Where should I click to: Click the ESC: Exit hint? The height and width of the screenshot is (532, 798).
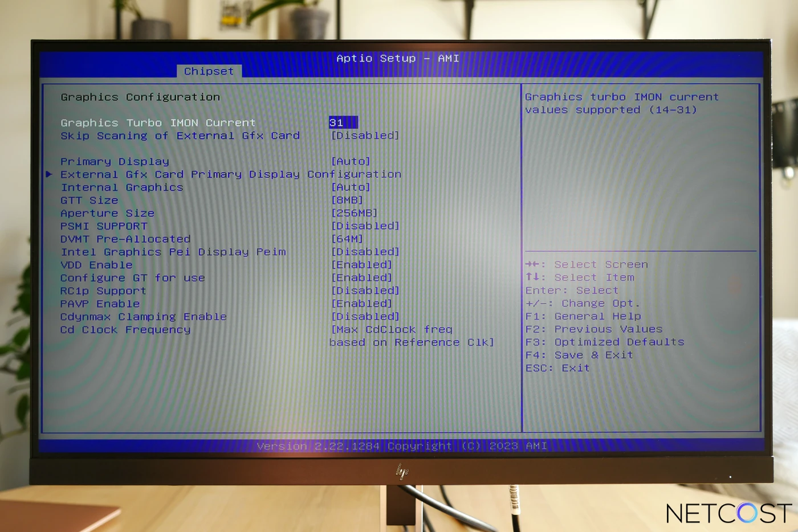pos(557,369)
